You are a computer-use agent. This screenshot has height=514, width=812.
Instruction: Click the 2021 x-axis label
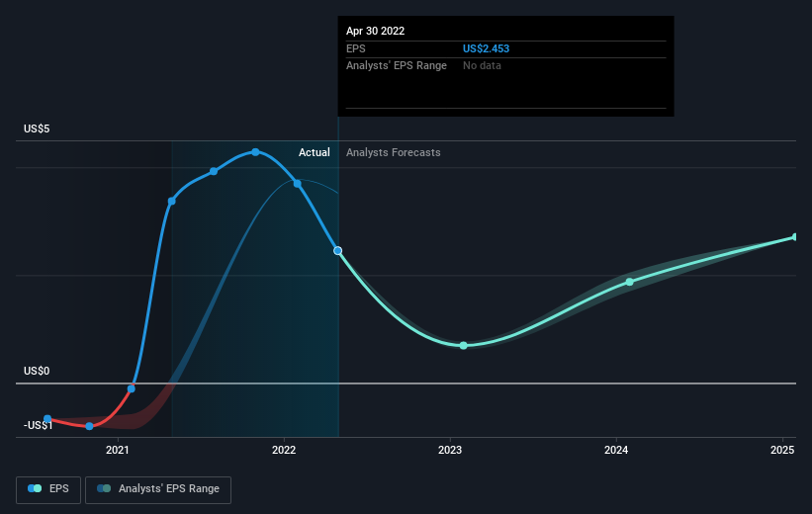[119, 451]
